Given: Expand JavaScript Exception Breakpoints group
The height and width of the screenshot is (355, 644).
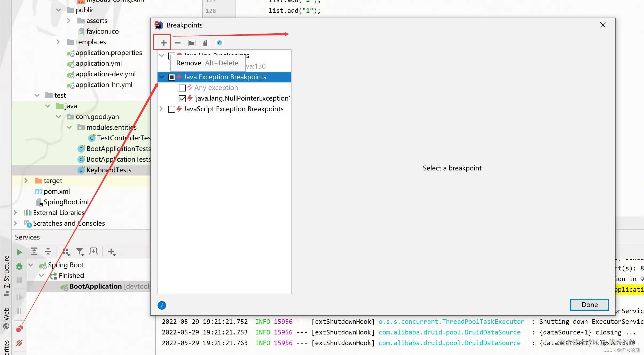Looking at the screenshot, I should pos(161,109).
